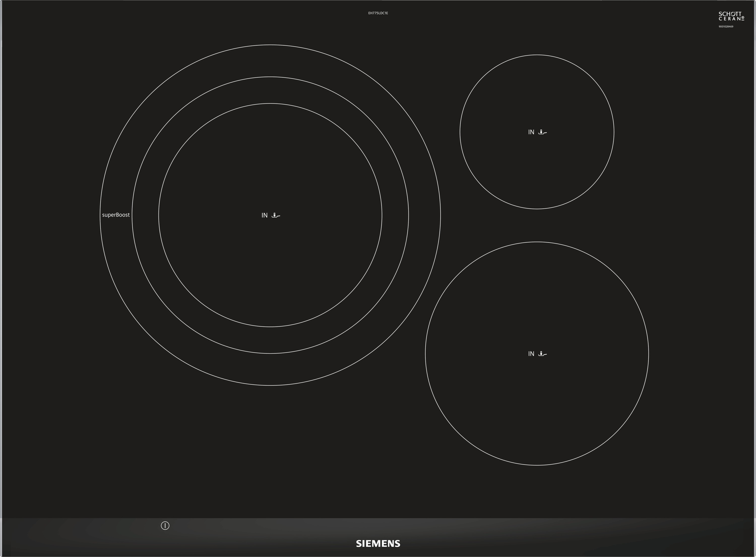
Task: Click the final S of SIEMENS
Action: coord(397,543)
